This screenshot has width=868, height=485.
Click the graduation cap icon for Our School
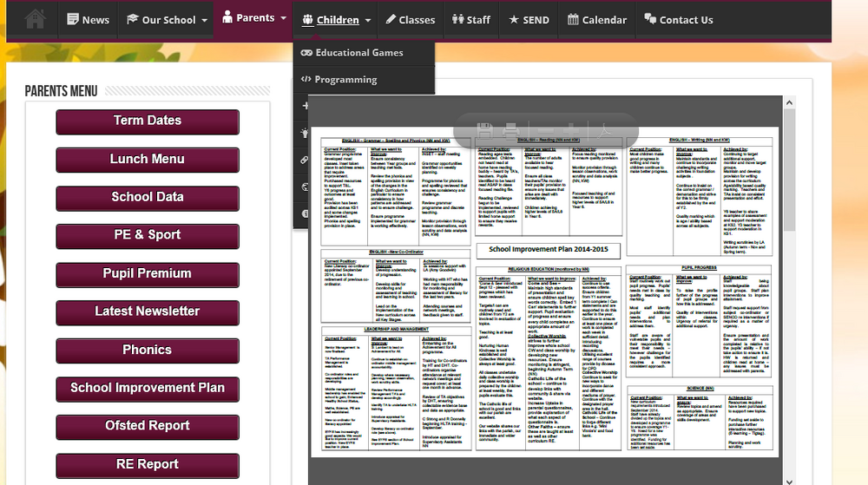point(132,19)
